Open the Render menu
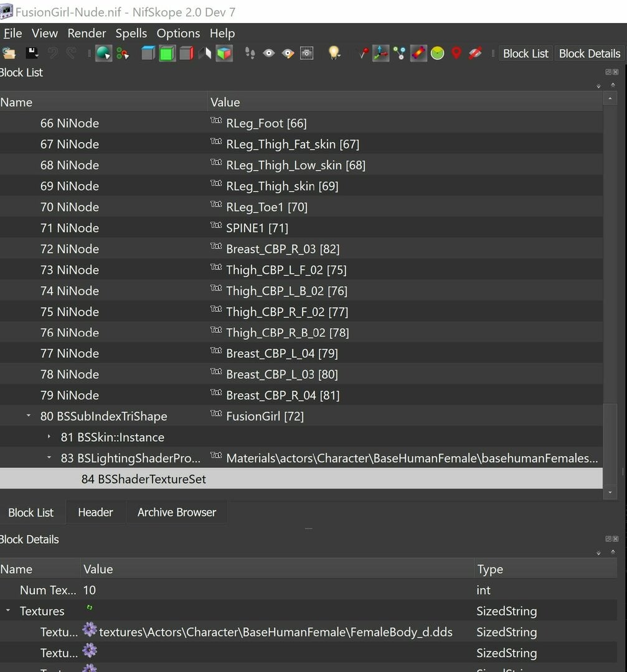627x672 pixels. pos(87,33)
